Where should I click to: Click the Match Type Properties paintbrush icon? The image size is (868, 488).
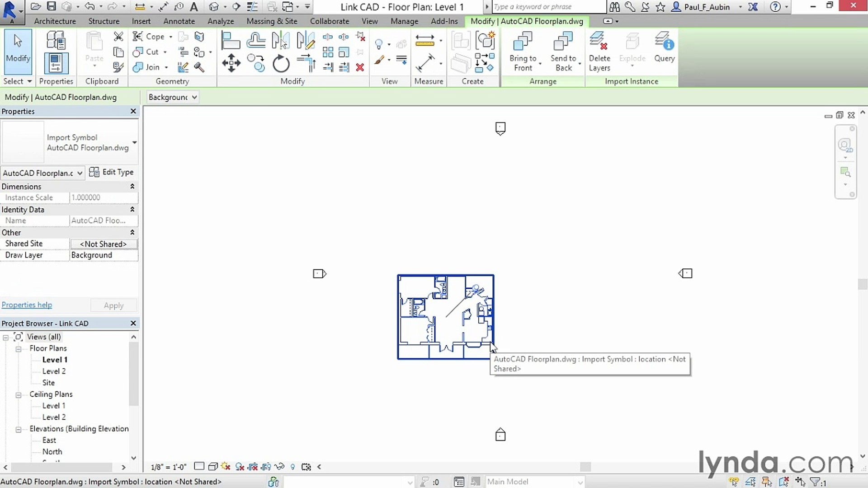pos(118,67)
